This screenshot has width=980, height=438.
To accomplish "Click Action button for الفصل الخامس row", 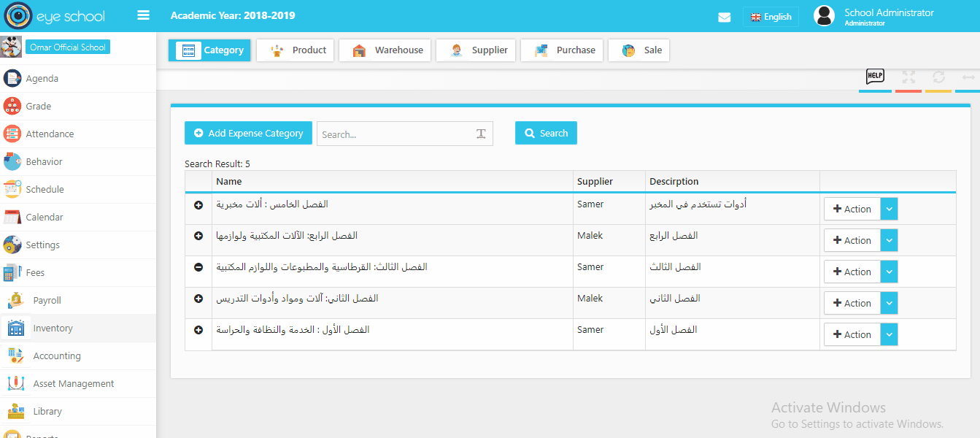I will pyautogui.click(x=852, y=209).
